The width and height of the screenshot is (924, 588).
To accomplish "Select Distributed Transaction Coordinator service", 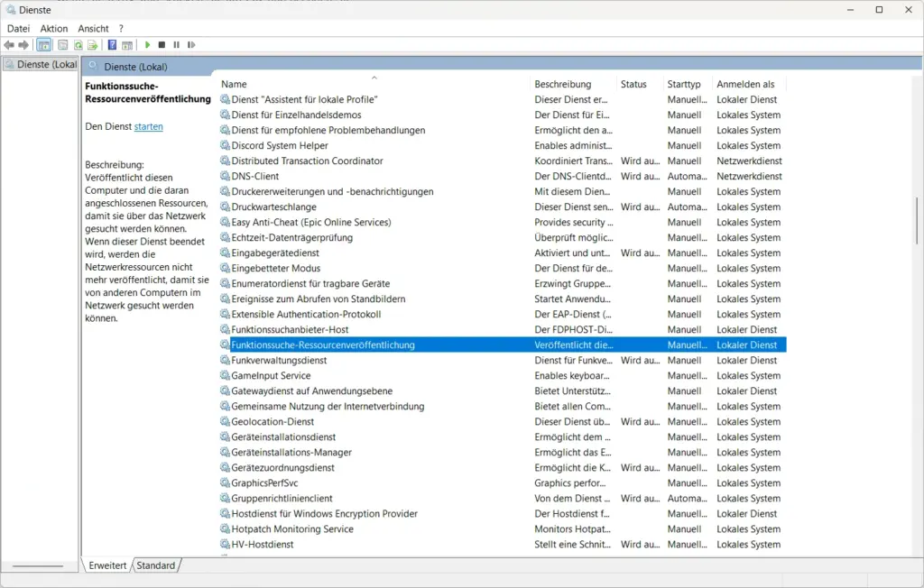I will click(503, 161).
